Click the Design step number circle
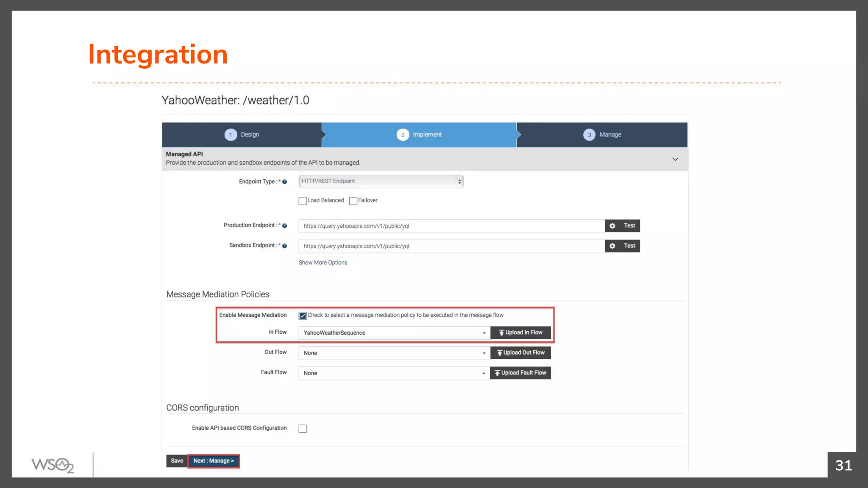The image size is (868, 488). [x=231, y=135]
